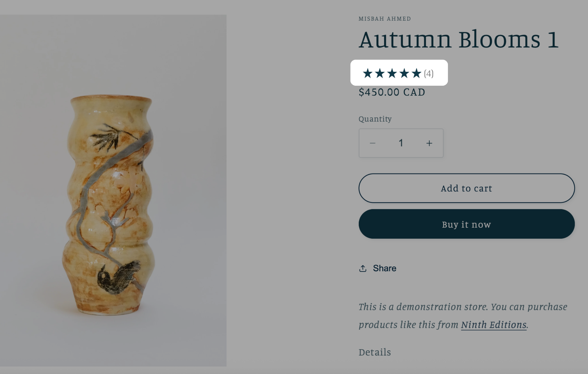Click the Quantity label
The image size is (588, 374).
click(375, 119)
